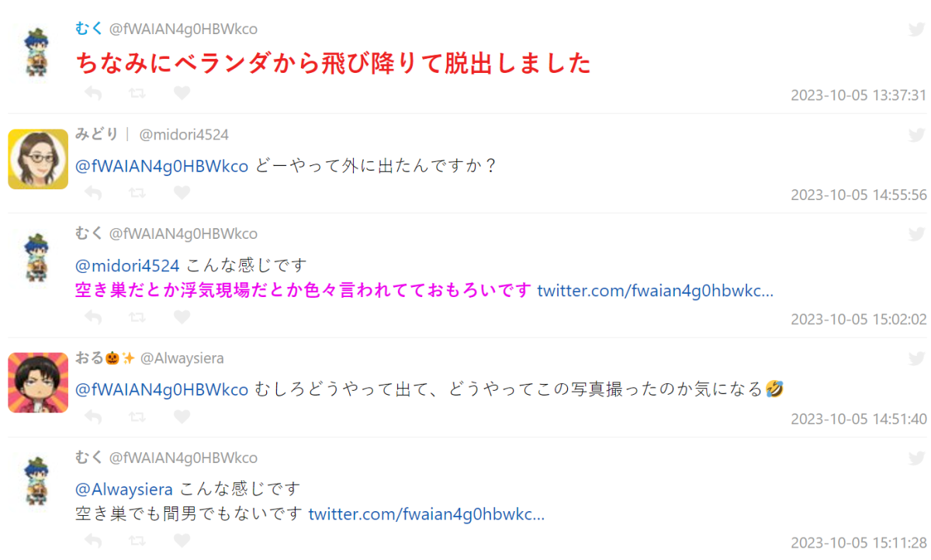Click the @Alwaysiera mention in the last tweet
The image size is (931, 560).
[x=123, y=489]
